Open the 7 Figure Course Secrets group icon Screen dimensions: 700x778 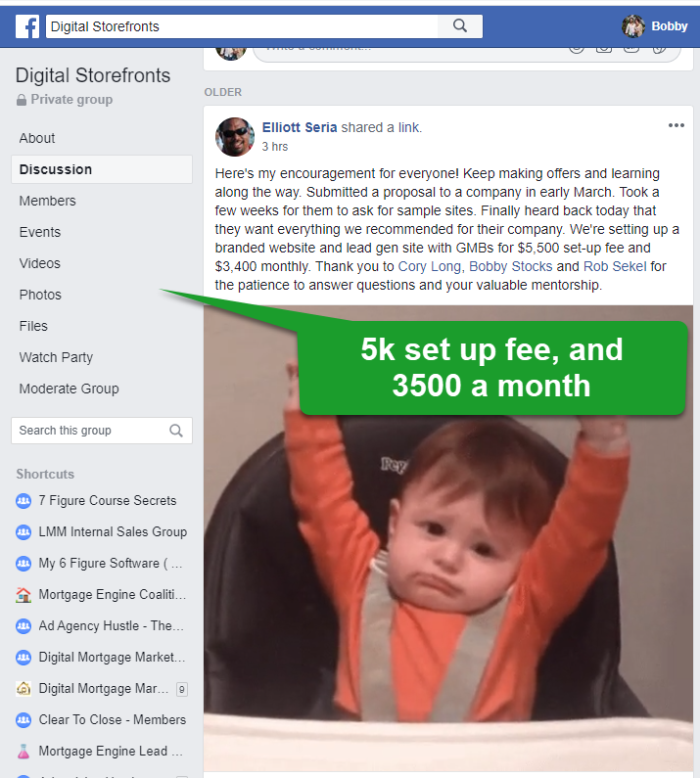tap(23, 501)
